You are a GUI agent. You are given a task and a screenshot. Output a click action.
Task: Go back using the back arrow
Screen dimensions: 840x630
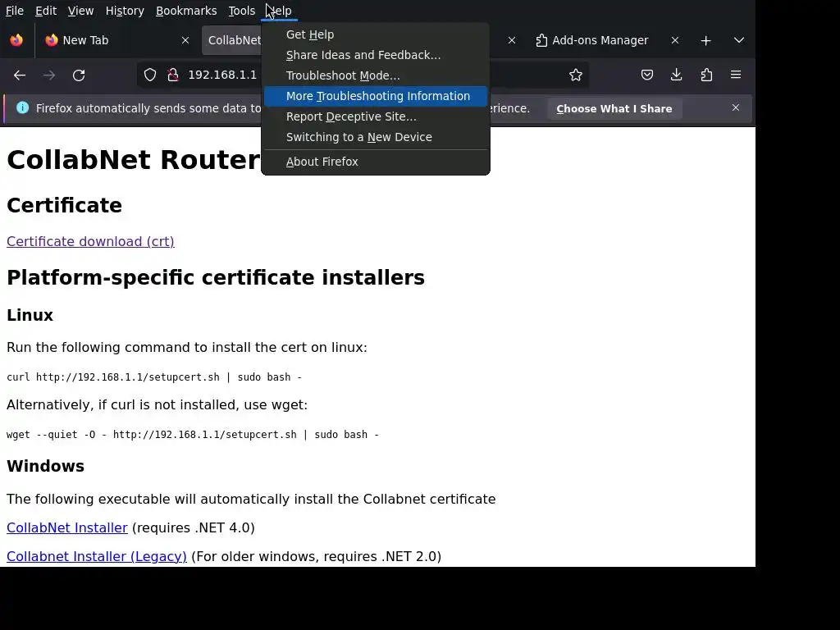tap(20, 75)
